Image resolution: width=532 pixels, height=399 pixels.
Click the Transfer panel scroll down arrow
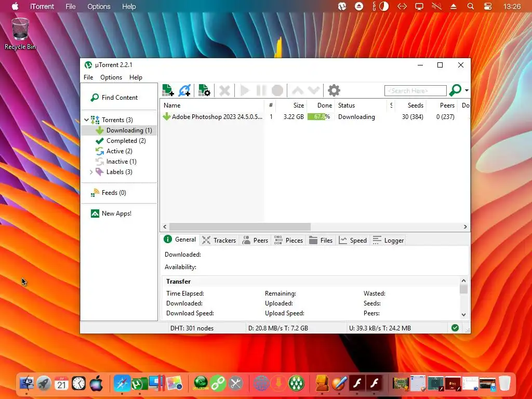[x=463, y=315]
